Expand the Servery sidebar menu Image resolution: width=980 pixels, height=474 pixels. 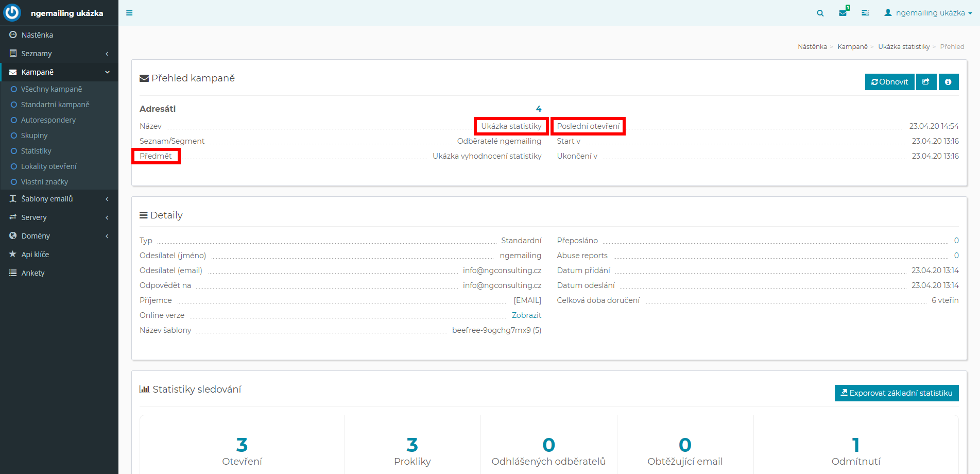(59, 217)
